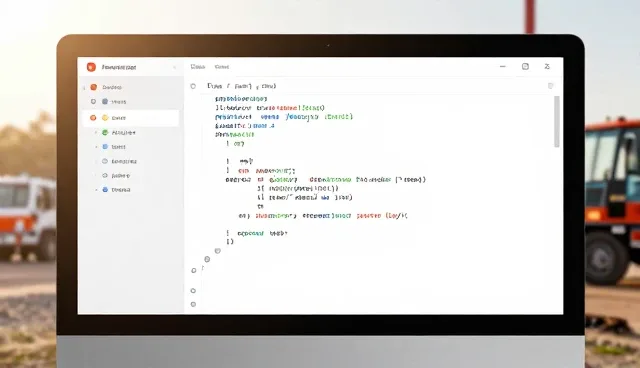Expand the last sidebar row with dark-blue icon
The width and height of the screenshot is (640, 368).
[x=96, y=190]
